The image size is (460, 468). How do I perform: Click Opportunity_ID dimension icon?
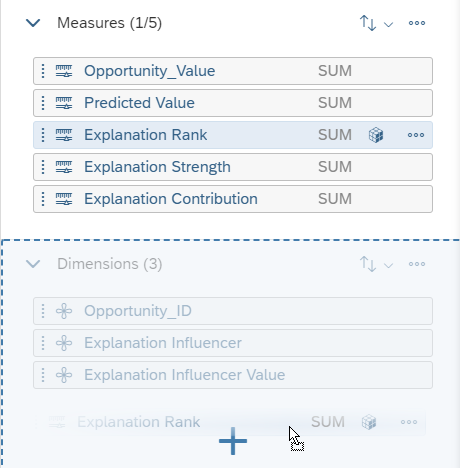point(64,311)
